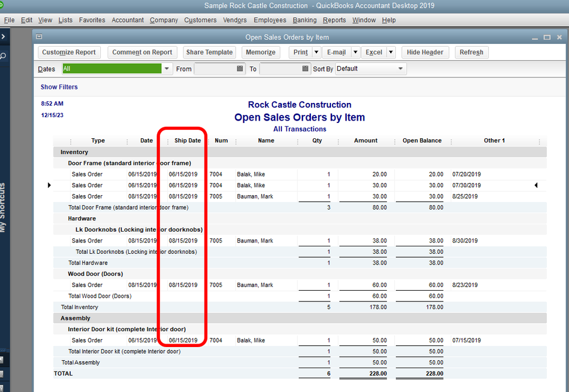Open the Company menu
This screenshot has height=392, width=569.
click(163, 20)
